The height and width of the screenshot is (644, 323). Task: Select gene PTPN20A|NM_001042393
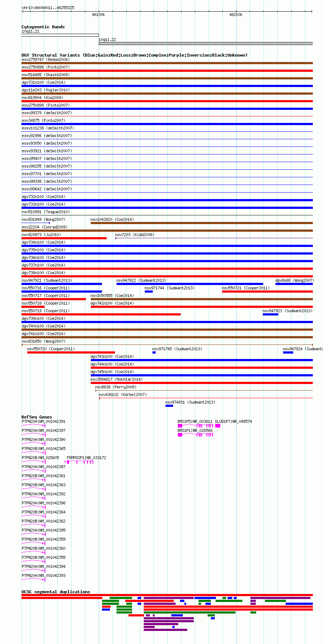pyautogui.click(x=44, y=575)
